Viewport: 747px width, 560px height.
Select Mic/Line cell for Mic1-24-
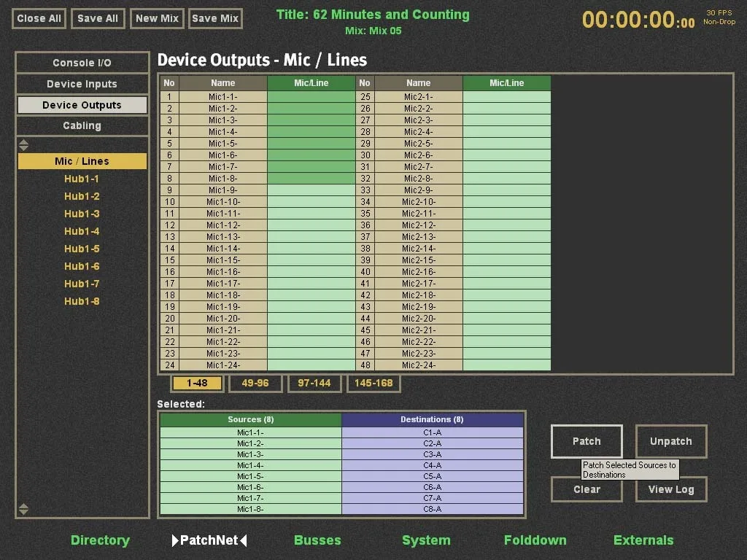point(311,365)
